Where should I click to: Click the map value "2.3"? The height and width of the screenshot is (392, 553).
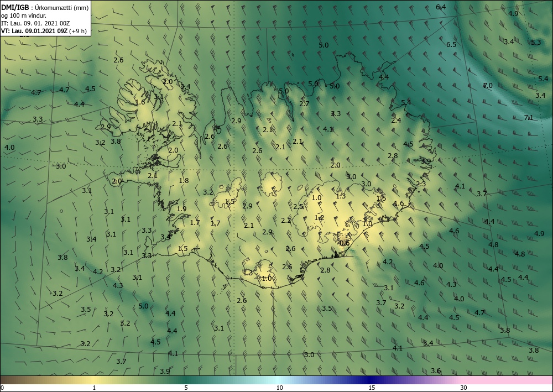coord(421,184)
